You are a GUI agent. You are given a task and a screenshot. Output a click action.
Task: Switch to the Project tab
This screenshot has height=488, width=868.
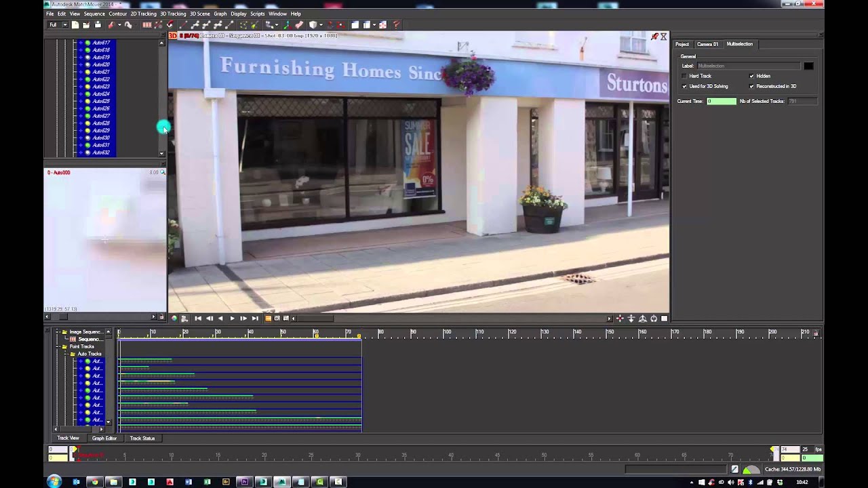(x=682, y=44)
